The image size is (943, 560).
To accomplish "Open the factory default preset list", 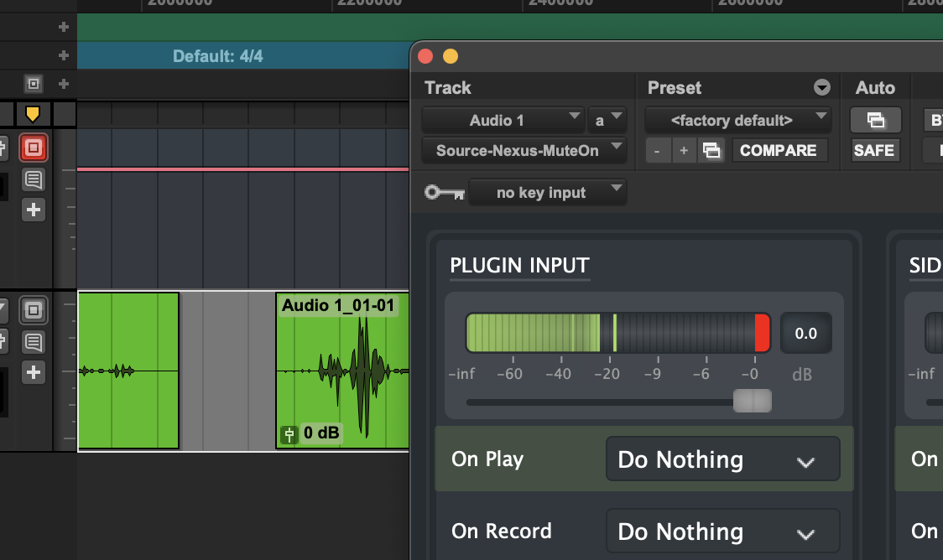I will (x=737, y=120).
